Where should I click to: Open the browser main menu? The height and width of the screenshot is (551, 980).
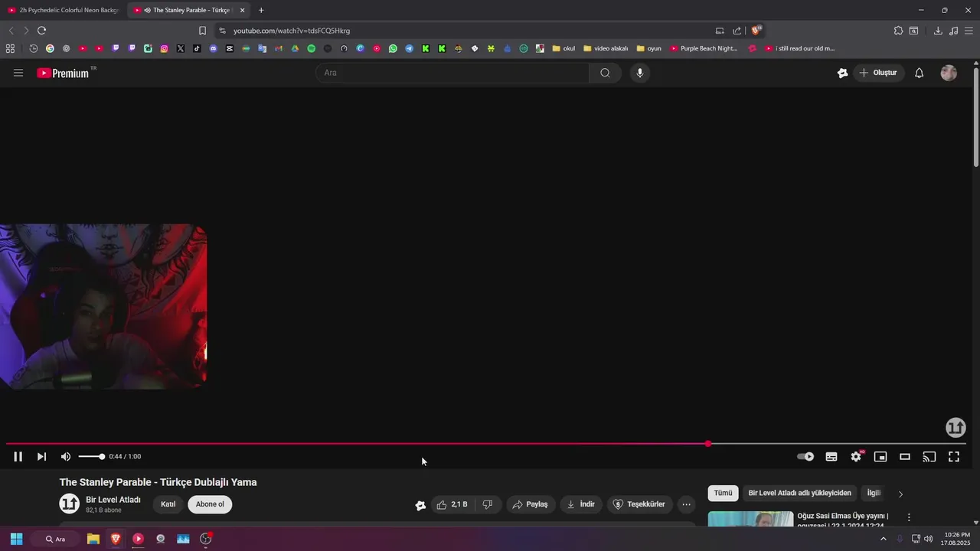click(969, 31)
